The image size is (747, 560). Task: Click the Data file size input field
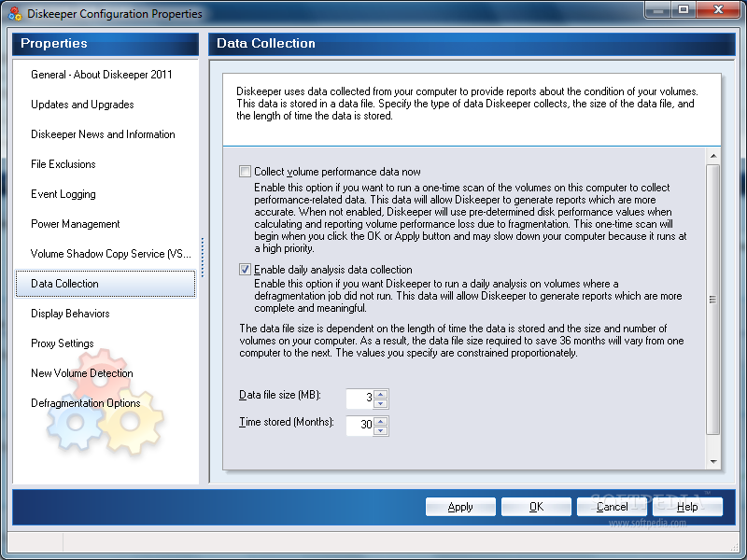point(360,399)
